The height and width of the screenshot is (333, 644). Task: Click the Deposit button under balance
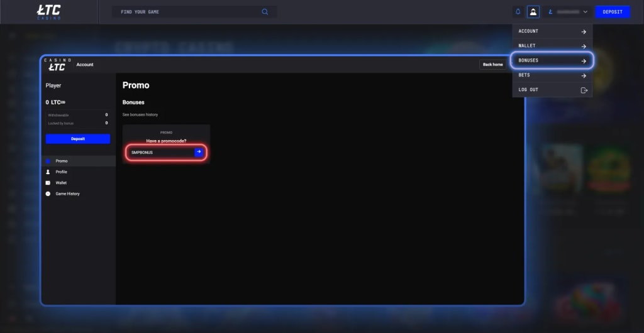[x=78, y=139]
